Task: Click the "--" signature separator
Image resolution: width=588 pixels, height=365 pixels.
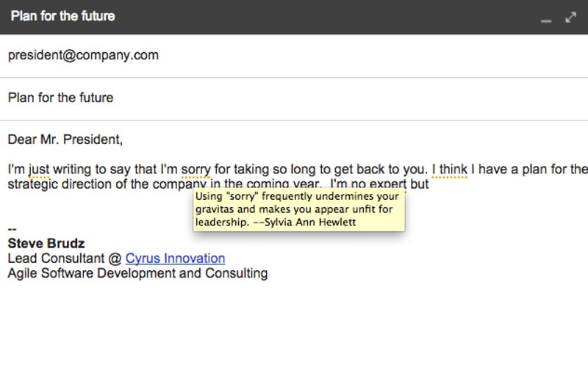Action: click(x=12, y=229)
